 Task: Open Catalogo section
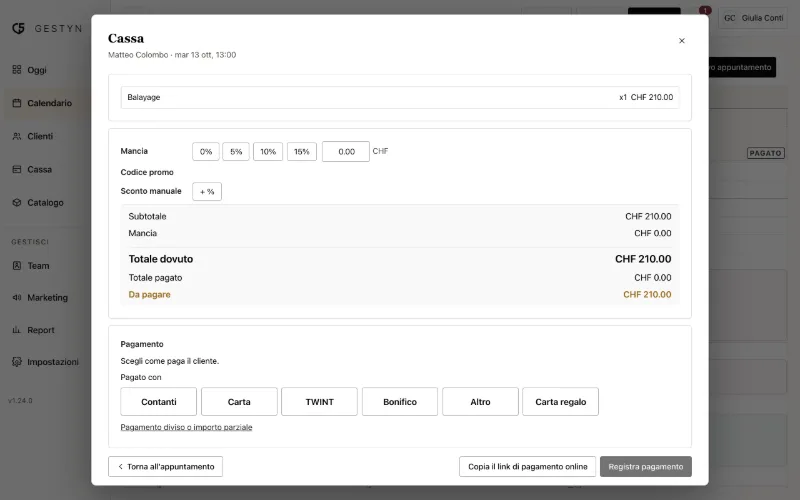(45, 203)
